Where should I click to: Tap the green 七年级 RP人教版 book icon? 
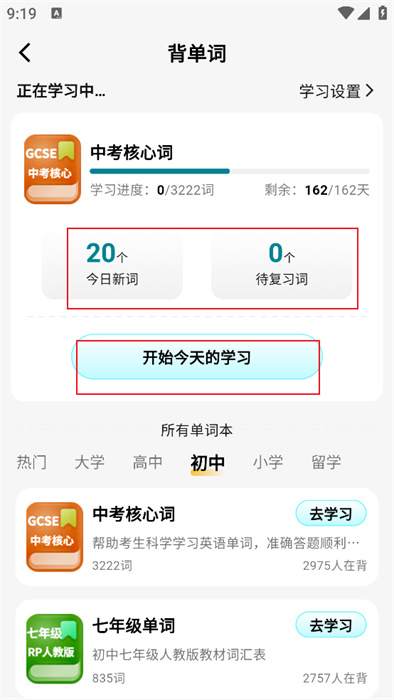54,649
